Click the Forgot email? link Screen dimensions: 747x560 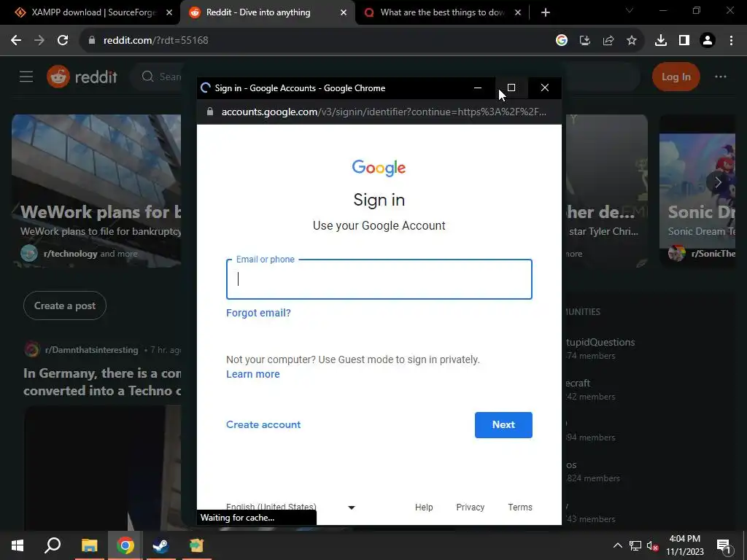[x=258, y=313]
